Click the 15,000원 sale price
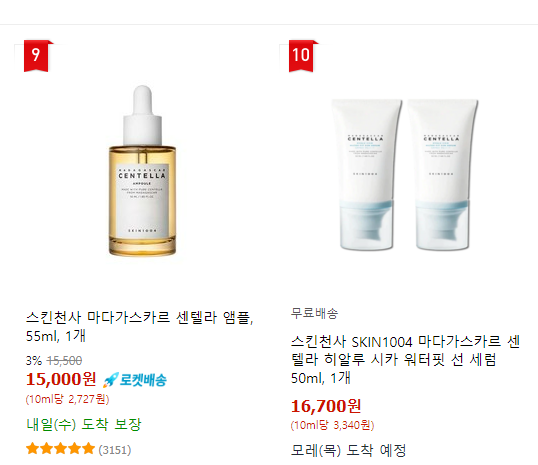 click(61, 379)
